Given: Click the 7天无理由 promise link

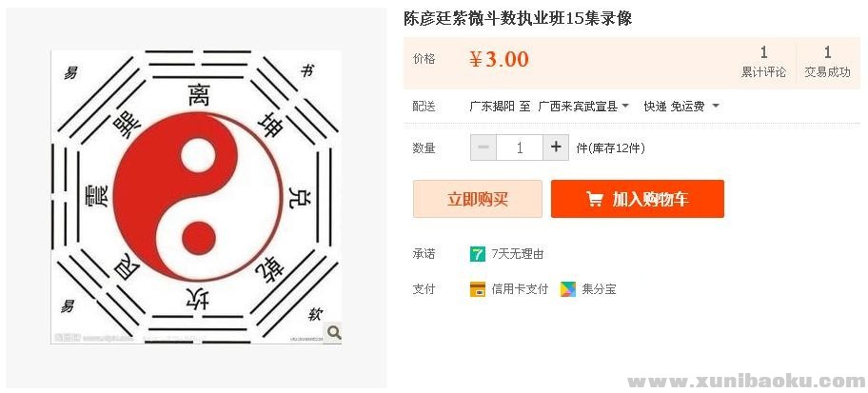Looking at the screenshot, I should click(518, 254).
